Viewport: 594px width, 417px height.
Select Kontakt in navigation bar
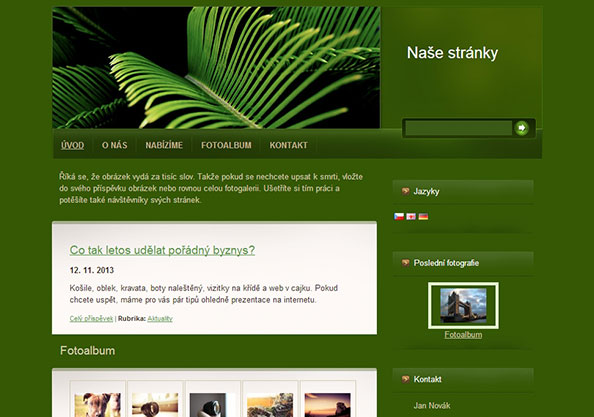coord(289,145)
